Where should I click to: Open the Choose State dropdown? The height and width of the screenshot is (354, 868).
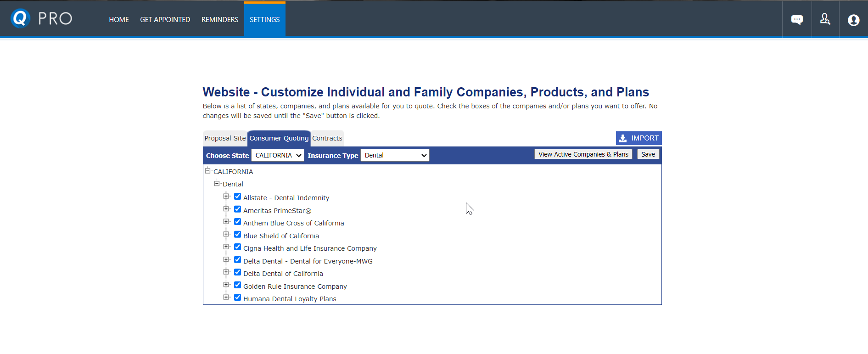tap(278, 155)
